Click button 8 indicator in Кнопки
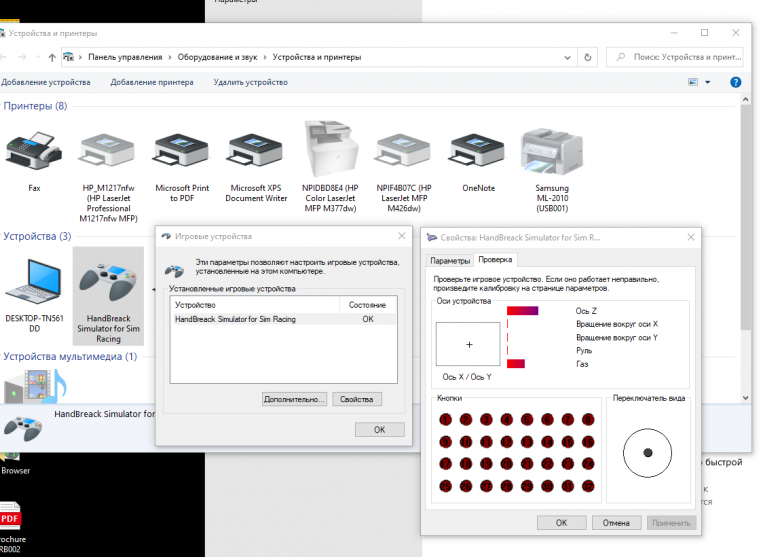Screen dimensions: 780x557 [588, 420]
